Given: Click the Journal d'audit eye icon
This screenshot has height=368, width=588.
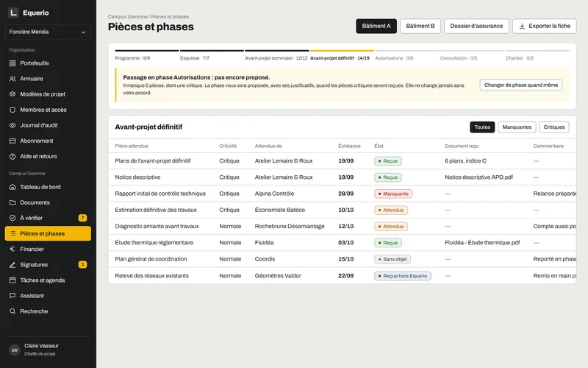Looking at the screenshot, I should pos(12,125).
